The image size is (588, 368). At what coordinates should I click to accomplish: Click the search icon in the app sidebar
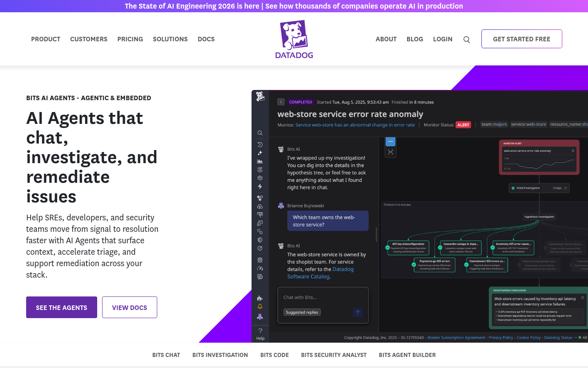pyautogui.click(x=260, y=133)
